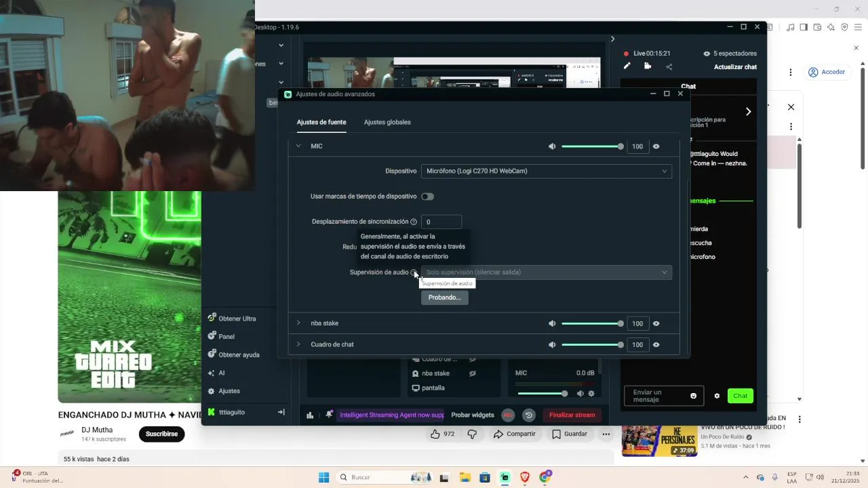Image resolution: width=868 pixels, height=488 pixels.
Task: Mute the nba stake speaker icon
Action: click(552, 323)
